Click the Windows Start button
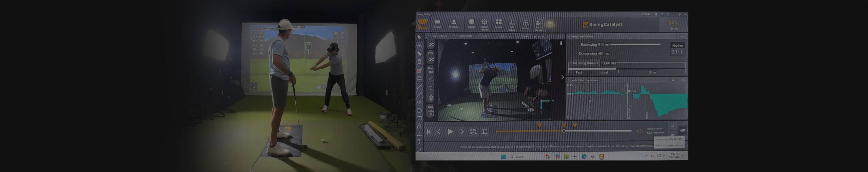This screenshot has height=172, width=868. tap(503, 157)
